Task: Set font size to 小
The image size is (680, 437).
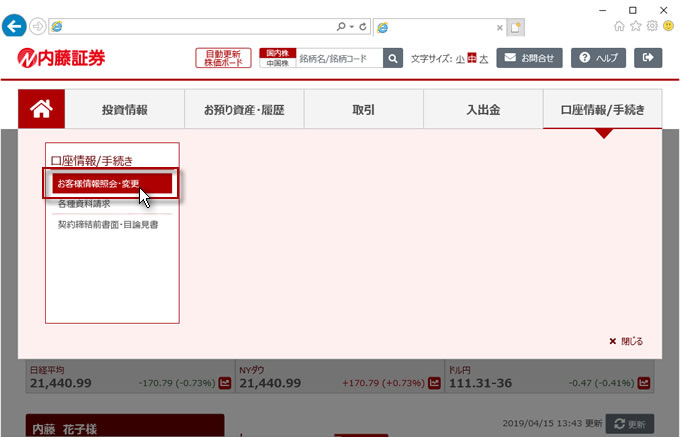Action: pyautogui.click(x=460, y=59)
